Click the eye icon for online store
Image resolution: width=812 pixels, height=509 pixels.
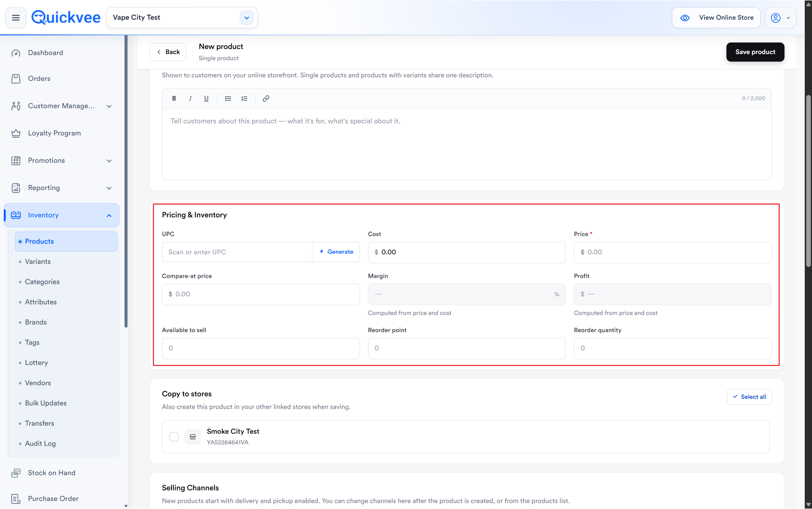click(685, 18)
